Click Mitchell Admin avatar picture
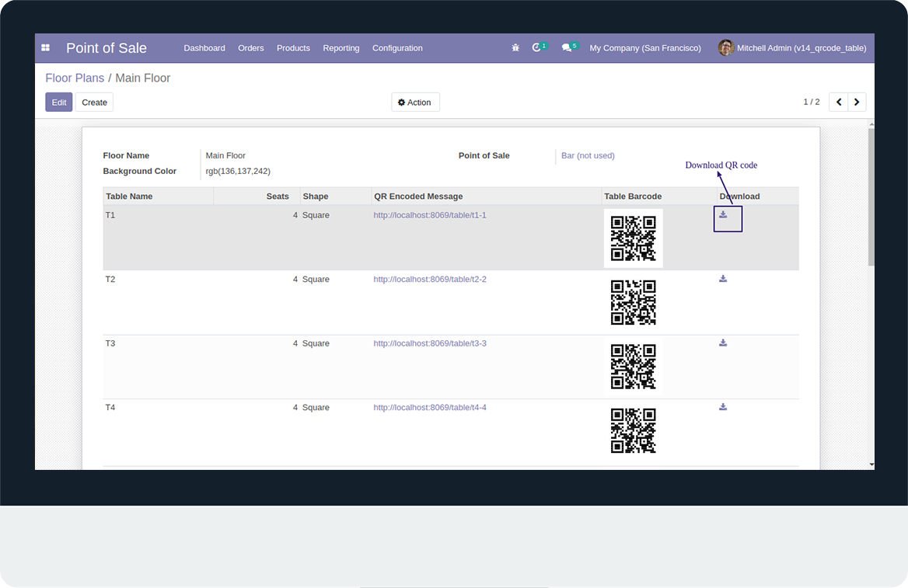Viewport: 908px width, 588px height. [725, 48]
